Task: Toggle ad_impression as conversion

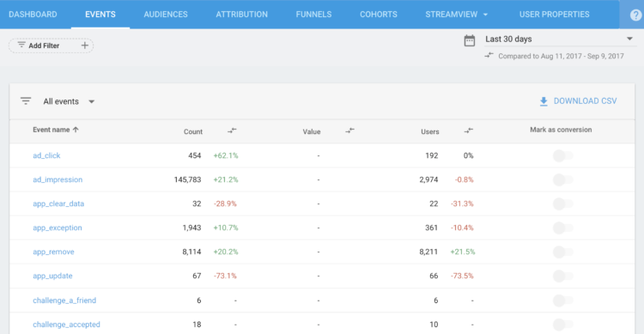Action: click(x=562, y=179)
